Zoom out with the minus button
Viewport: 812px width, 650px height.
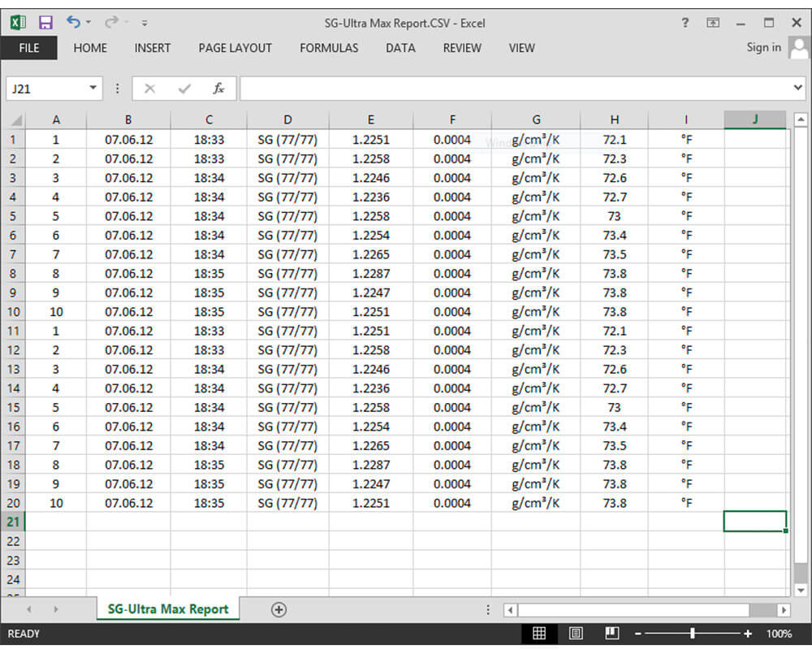tap(638, 634)
